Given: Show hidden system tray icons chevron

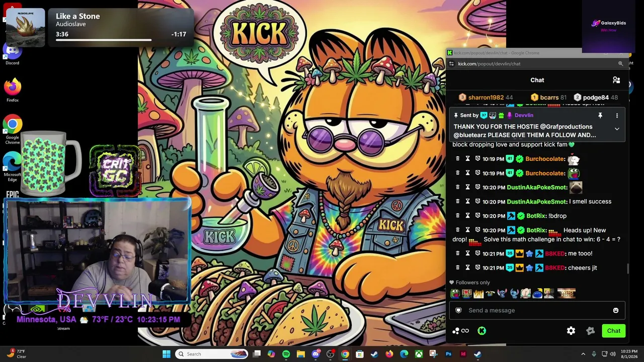Looking at the screenshot, I should pyautogui.click(x=583, y=354).
